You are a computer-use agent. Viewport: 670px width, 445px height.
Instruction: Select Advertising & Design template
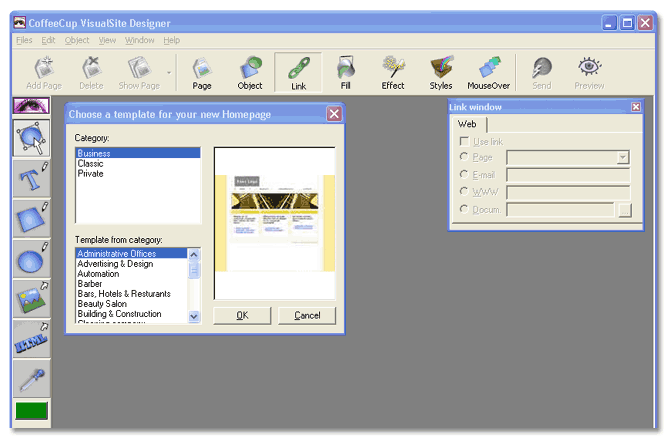(x=132, y=264)
